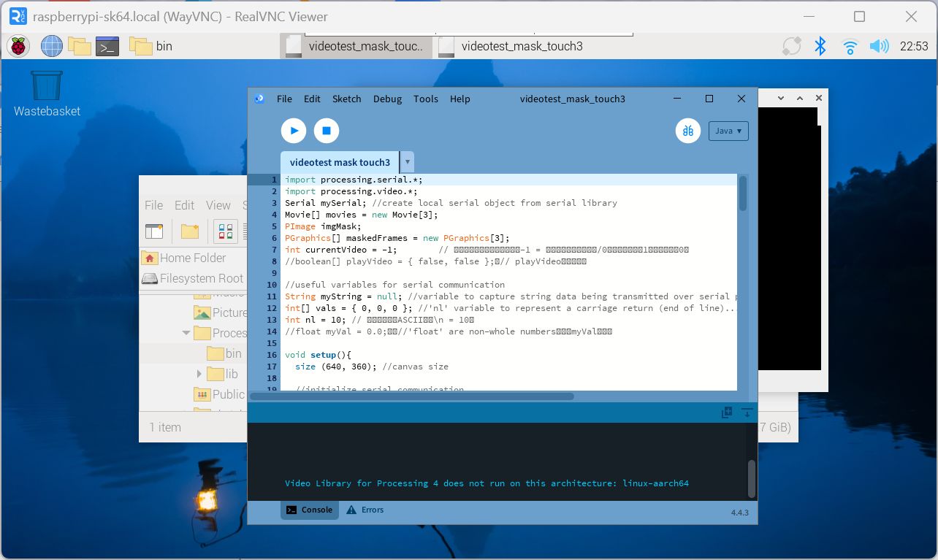Click the new folder icon in file manager
The width and height of the screenshot is (938, 560).
pos(190,231)
